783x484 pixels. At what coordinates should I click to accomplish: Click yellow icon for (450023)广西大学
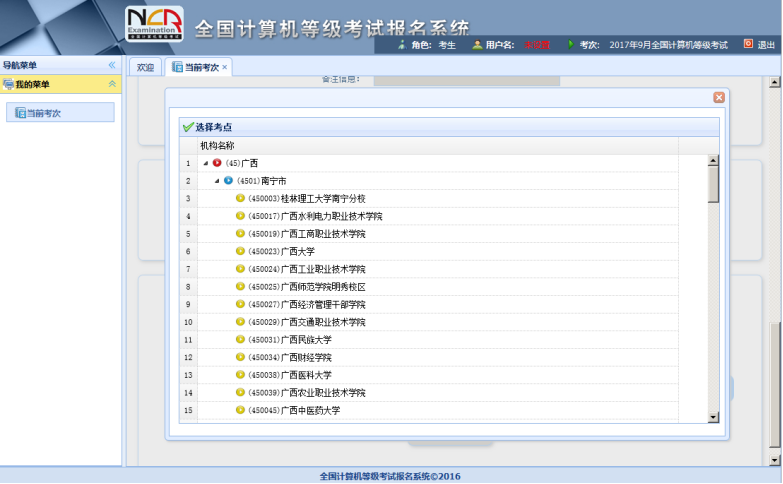pos(240,251)
